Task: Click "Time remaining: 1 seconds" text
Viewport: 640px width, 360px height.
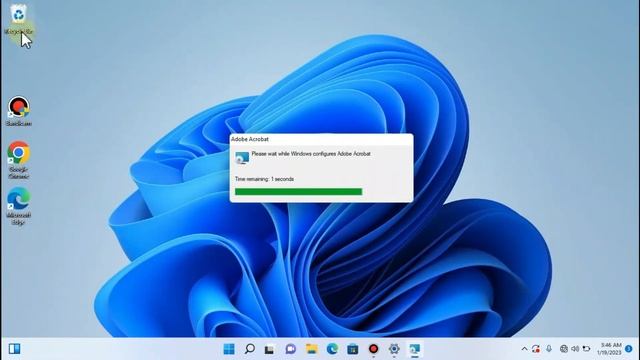Action: (x=264, y=179)
